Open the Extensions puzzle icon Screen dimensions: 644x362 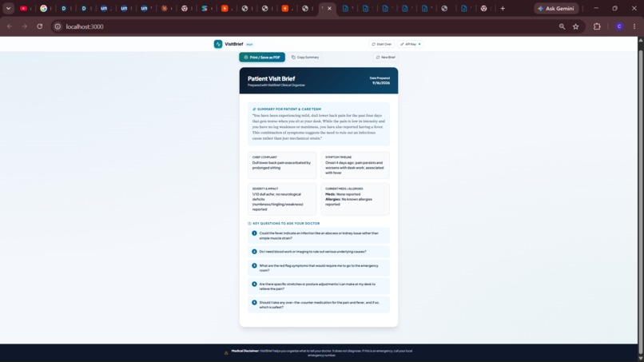597,26
